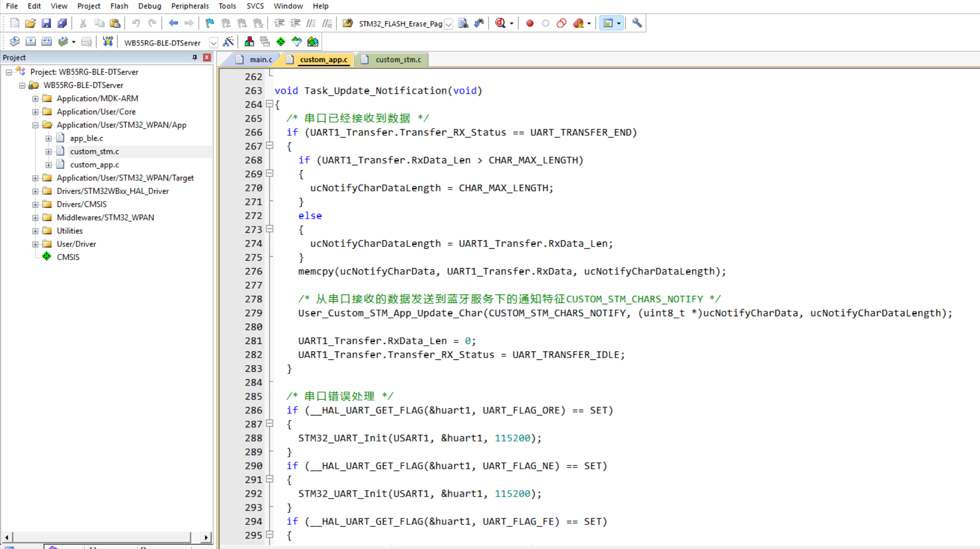This screenshot has height=549, width=980.
Task: Expand the Drivers/CMSIS folder
Action: tap(35, 204)
